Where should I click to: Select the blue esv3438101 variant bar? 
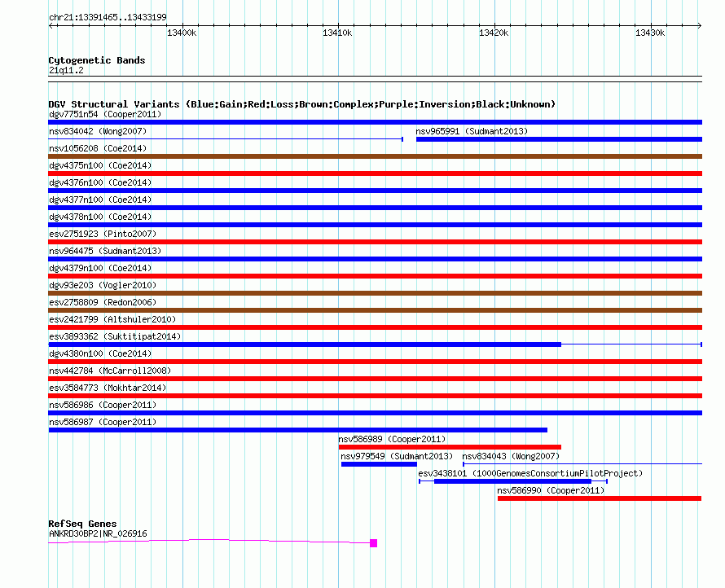[512, 481]
